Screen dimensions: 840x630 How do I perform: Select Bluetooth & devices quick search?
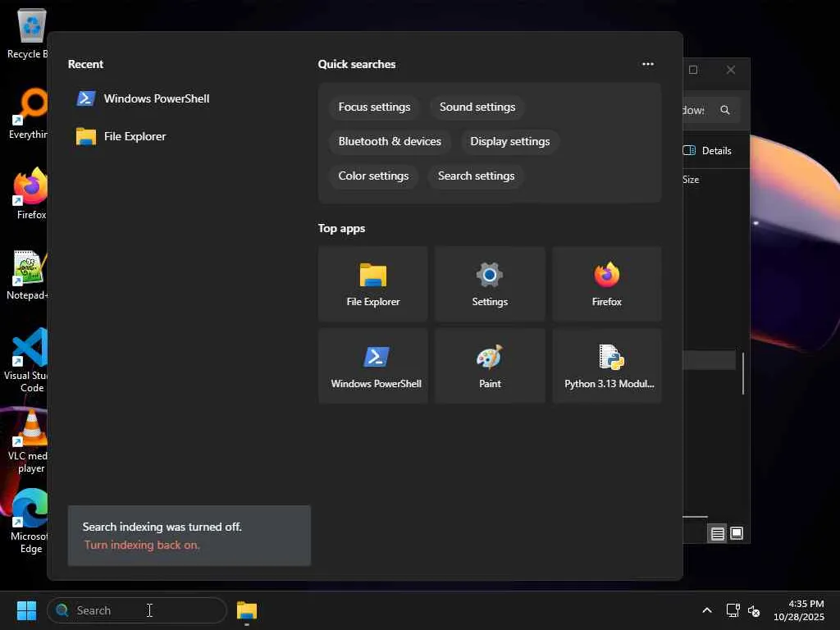[x=390, y=141]
